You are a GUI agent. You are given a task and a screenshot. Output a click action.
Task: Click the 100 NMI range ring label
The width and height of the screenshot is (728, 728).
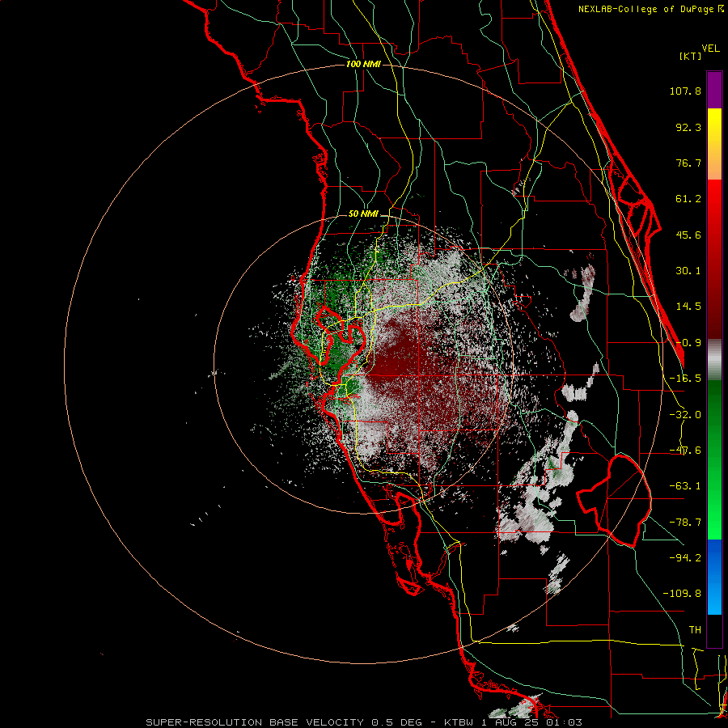click(x=363, y=64)
